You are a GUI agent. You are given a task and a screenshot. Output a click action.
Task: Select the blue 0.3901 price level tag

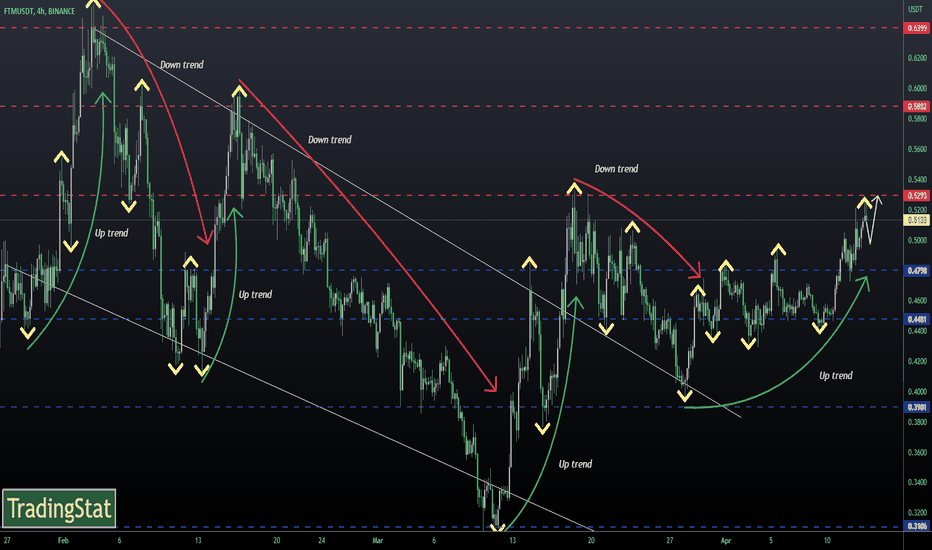(917, 407)
